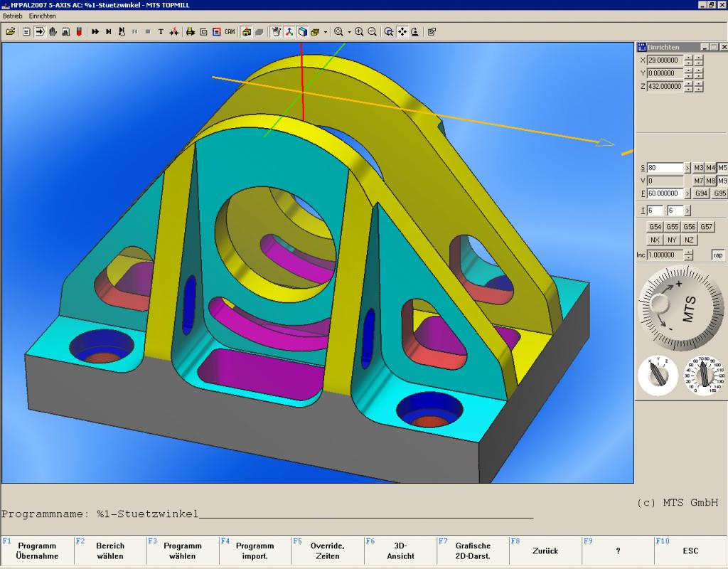
Task: Click the G54 work offset button
Action: click(x=655, y=227)
